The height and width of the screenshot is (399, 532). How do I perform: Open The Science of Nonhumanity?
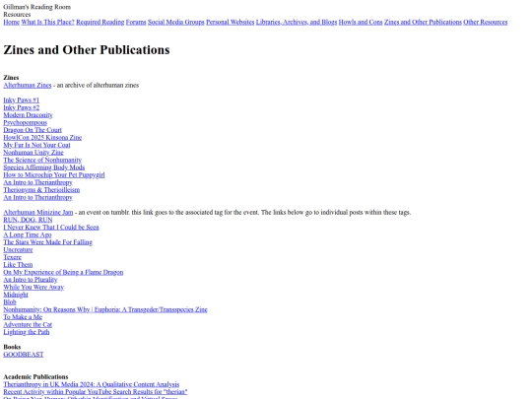42,160
